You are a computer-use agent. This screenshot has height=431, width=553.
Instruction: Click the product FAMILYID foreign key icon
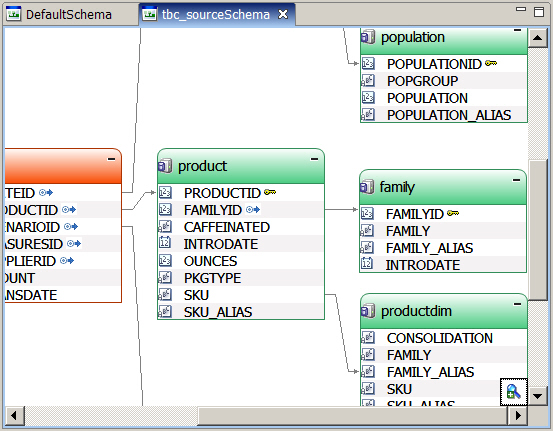coord(253,210)
